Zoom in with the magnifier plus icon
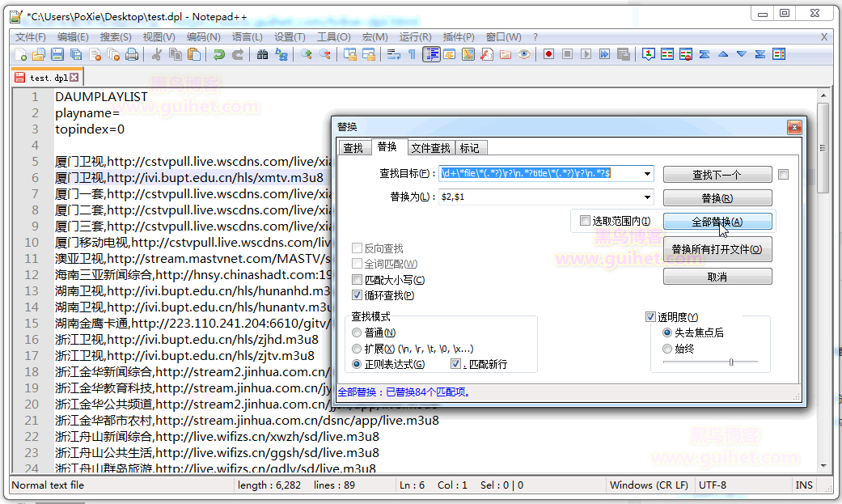 307,54
